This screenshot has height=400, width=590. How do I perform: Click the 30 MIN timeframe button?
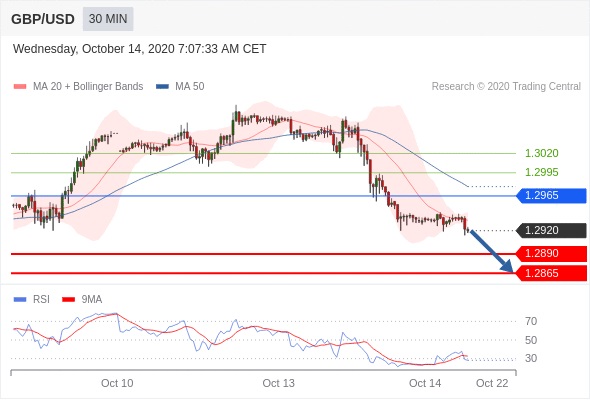[x=108, y=19]
